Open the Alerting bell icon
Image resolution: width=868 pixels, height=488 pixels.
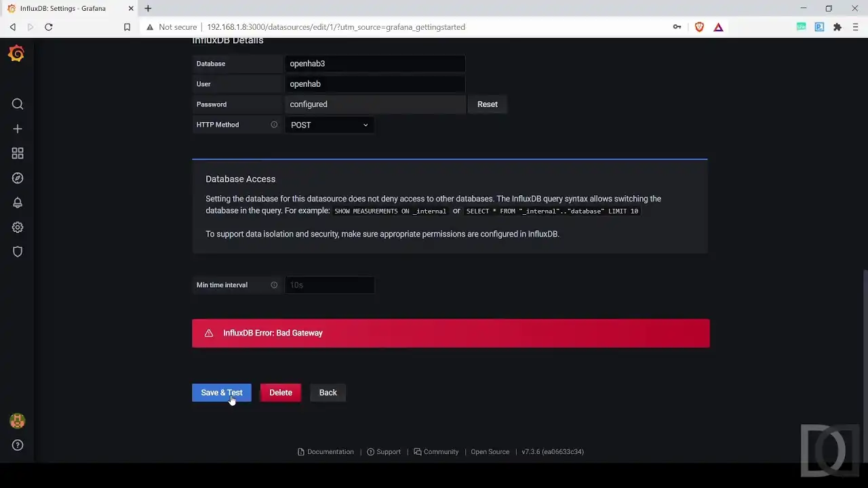pos(18,203)
